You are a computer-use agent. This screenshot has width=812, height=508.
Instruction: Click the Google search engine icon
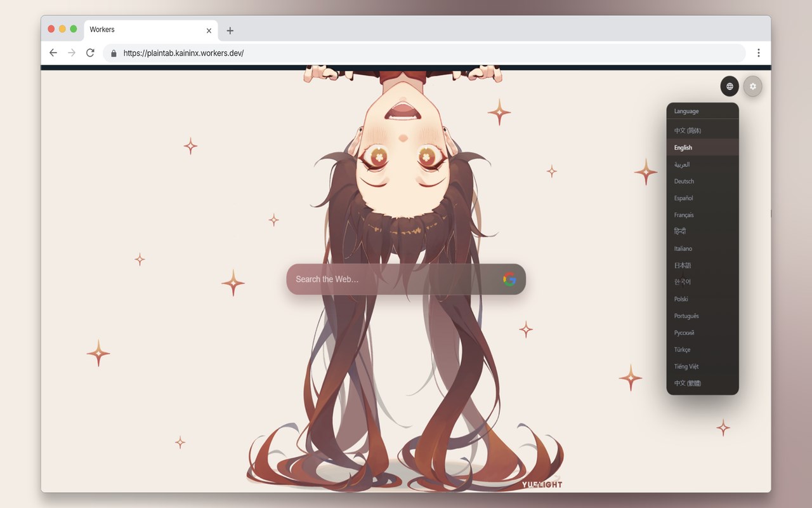coord(509,279)
